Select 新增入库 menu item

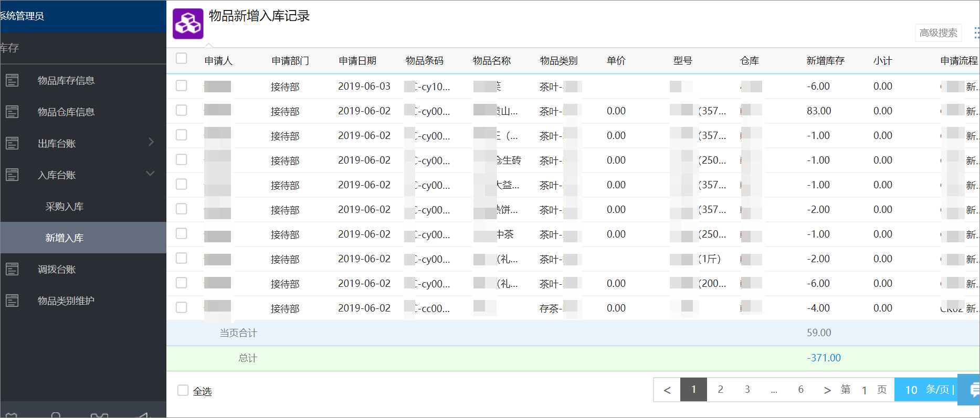[65, 238]
